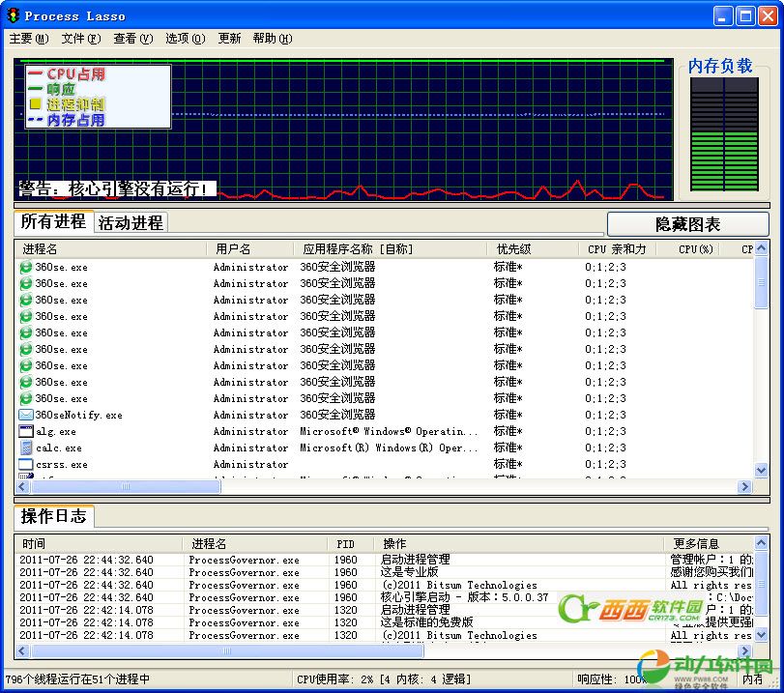
Task: Click the Process Lasso title bar icon
Action: (12, 15)
